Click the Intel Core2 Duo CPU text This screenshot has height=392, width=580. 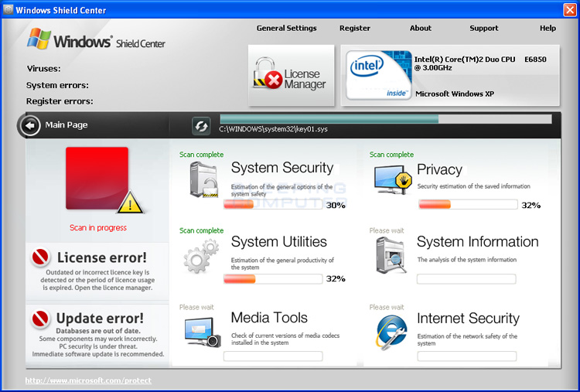[480, 63]
